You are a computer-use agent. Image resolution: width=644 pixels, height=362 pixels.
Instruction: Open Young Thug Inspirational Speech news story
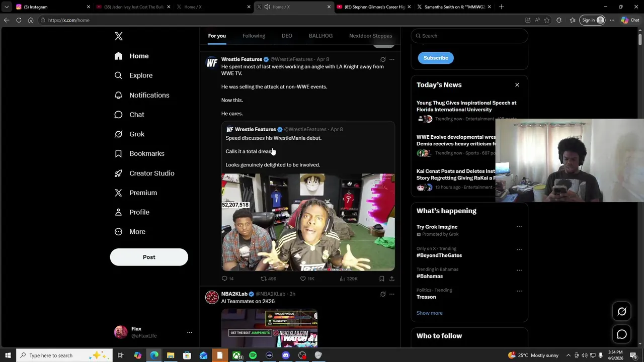pos(466,106)
